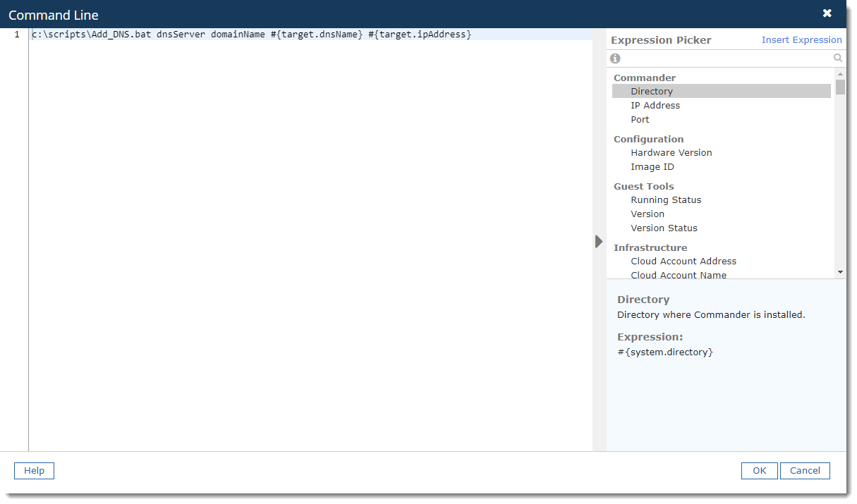
Task: Click the Help button
Action: point(34,471)
